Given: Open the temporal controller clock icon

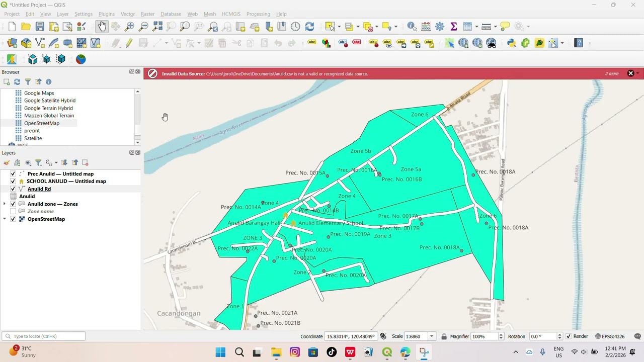Looking at the screenshot, I should pyautogui.click(x=295, y=27).
